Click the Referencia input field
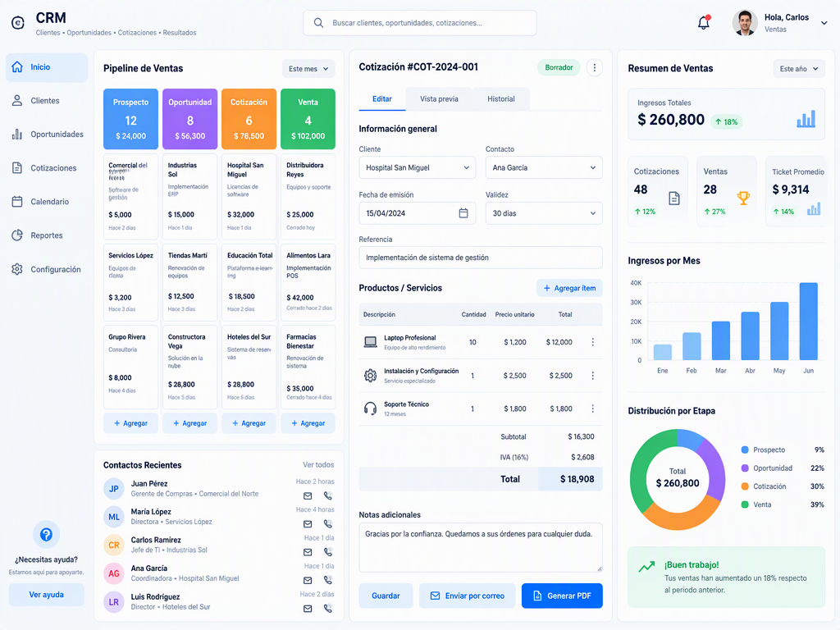The width and height of the screenshot is (840, 630). coord(481,258)
